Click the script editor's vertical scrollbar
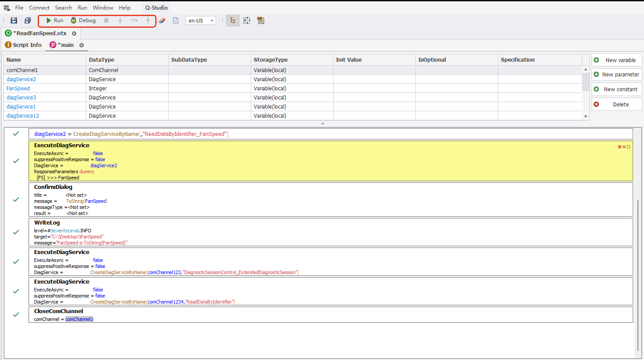Image resolution: width=644 pixels, height=360 pixels. pos(638,276)
